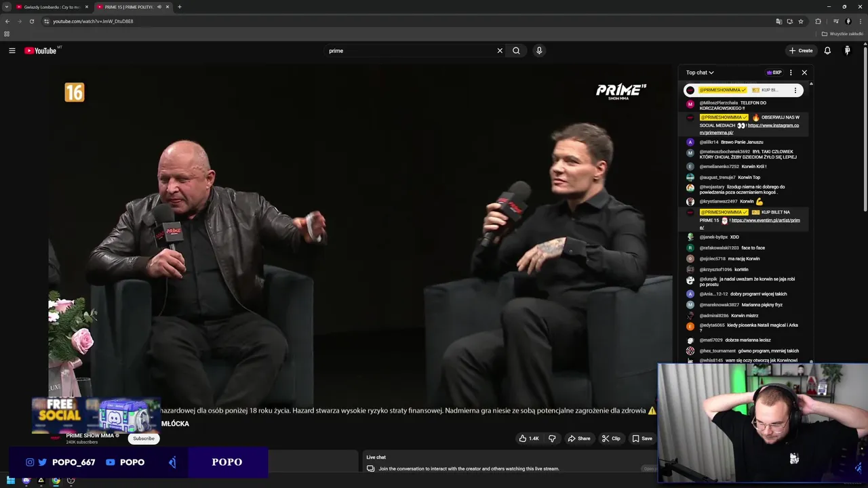Start voice search with microphone icon
Image resolution: width=868 pixels, height=488 pixels.
[539, 51]
